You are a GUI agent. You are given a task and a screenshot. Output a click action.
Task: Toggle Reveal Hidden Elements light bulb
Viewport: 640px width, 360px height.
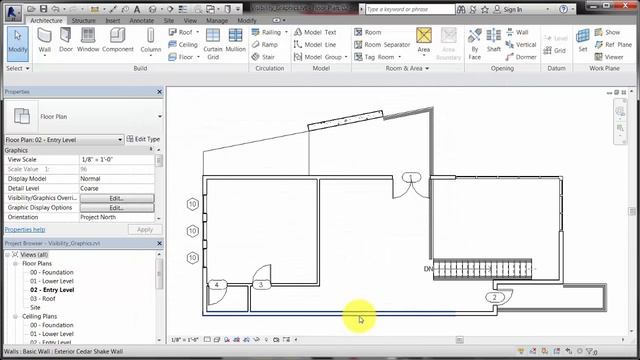[267, 340]
